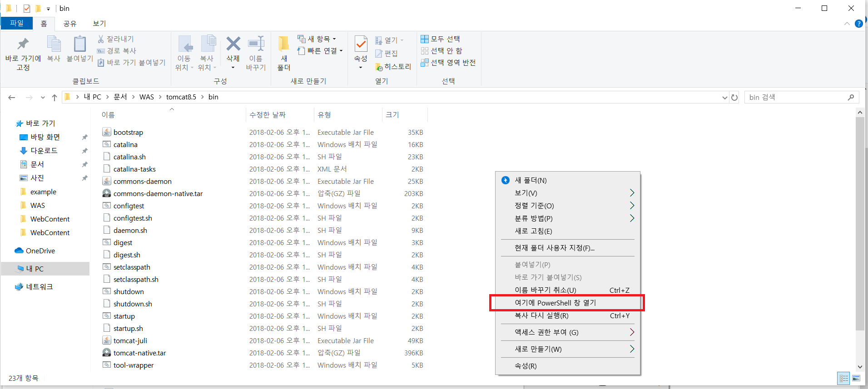The image size is (868, 389).
Task: Click Select none in the ribbon
Action: click(441, 51)
